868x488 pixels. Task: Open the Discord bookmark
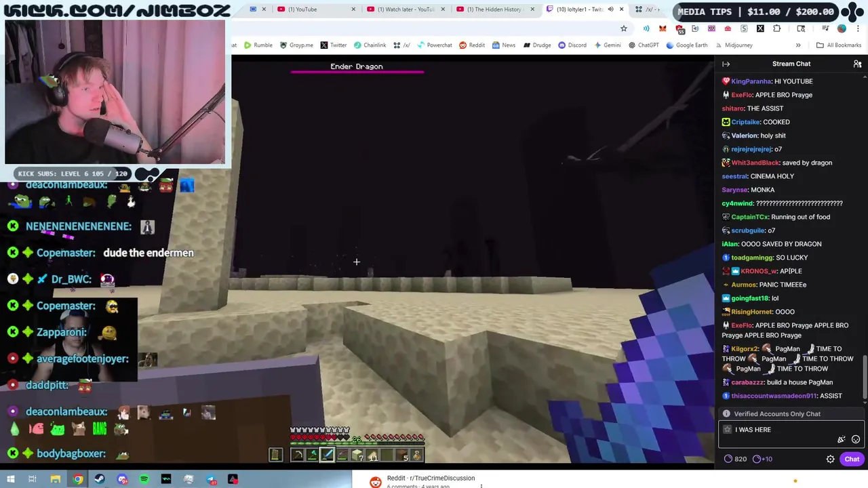coord(572,45)
